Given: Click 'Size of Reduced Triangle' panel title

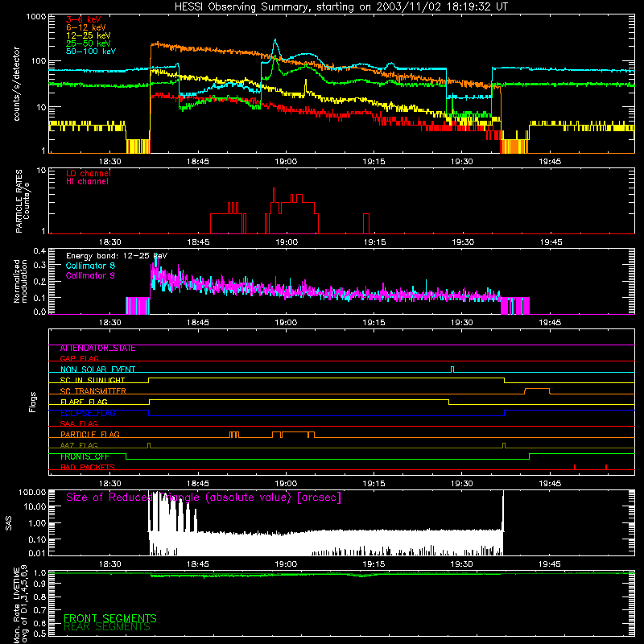Looking at the screenshot, I should (x=204, y=497).
